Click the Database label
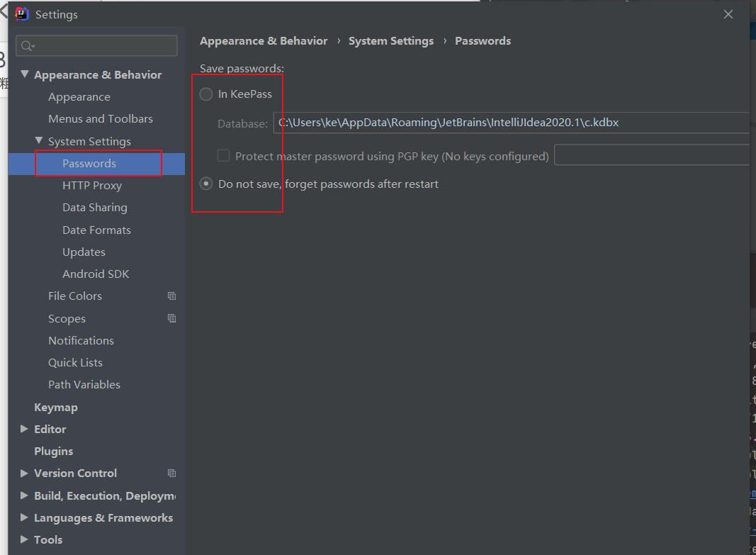This screenshot has height=555, width=756. (242, 124)
